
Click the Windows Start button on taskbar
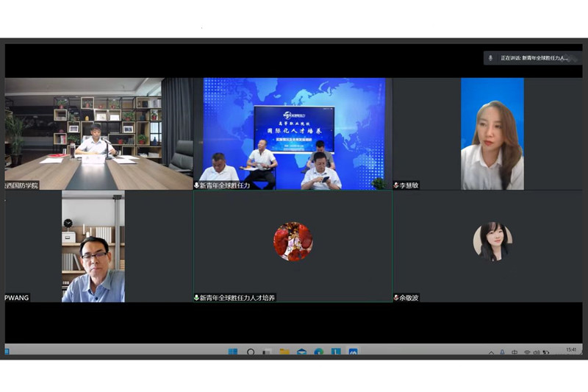pyautogui.click(x=232, y=352)
